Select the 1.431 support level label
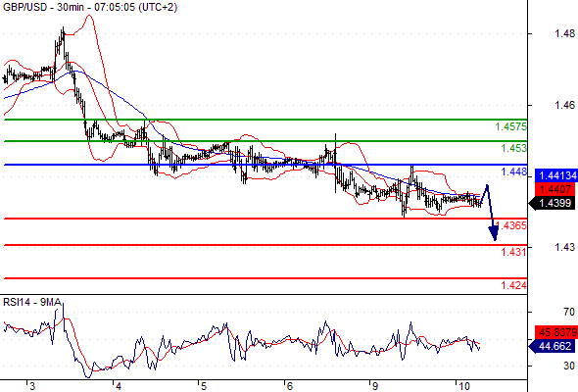Image resolution: width=578 pixels, height=392 pixels. (x=514, y=252)
